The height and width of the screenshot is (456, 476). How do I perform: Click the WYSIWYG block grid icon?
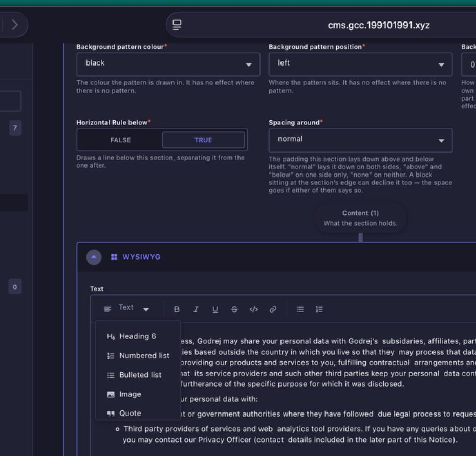tap(114, 257)
